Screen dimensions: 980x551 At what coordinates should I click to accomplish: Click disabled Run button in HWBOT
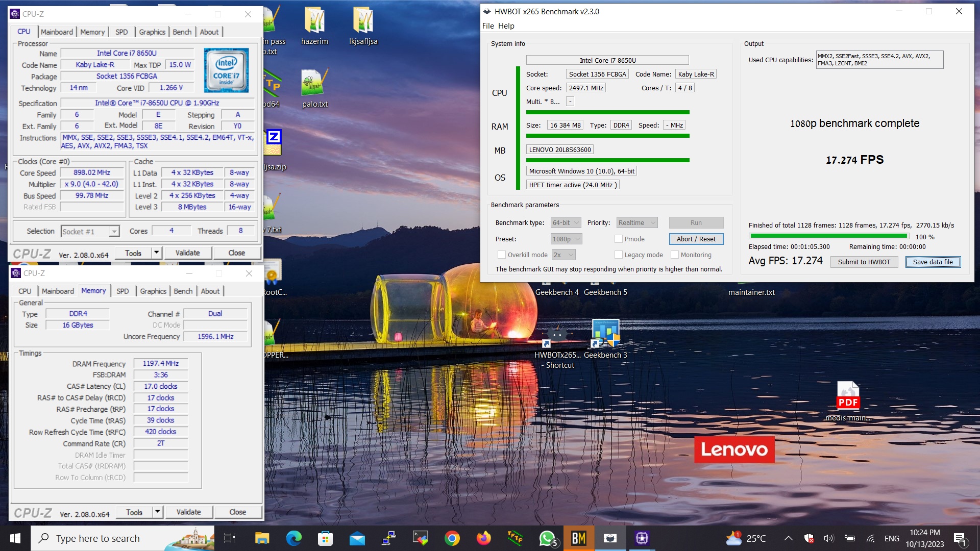pos(696,222)
